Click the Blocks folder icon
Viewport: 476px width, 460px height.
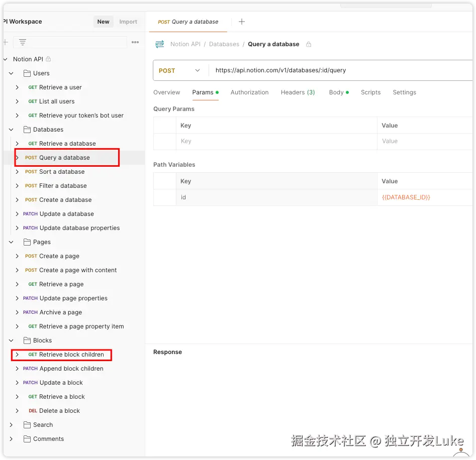coord(27,340)
